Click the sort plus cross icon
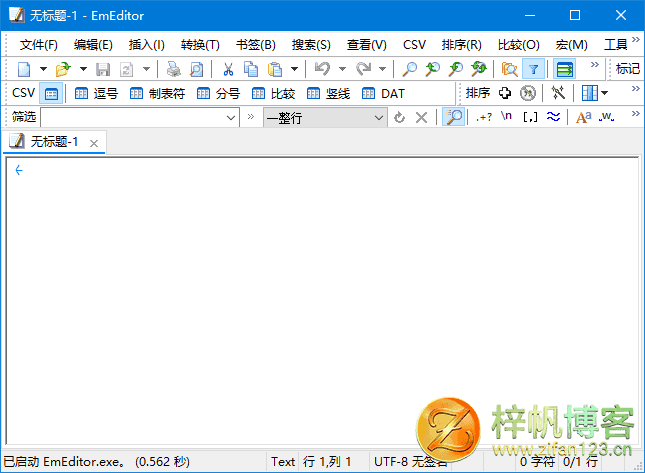The width and height of the screenshot is (645, 473). click(505, 93)
